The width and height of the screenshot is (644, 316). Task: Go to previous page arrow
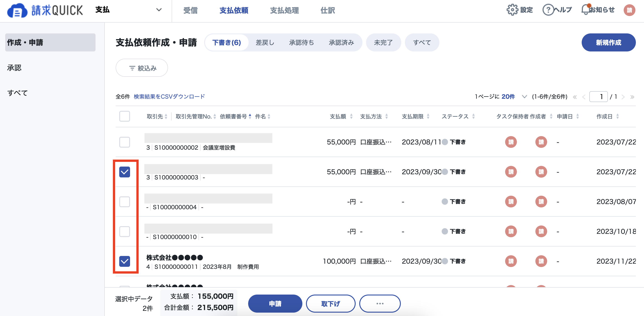[x=584, y=97]
